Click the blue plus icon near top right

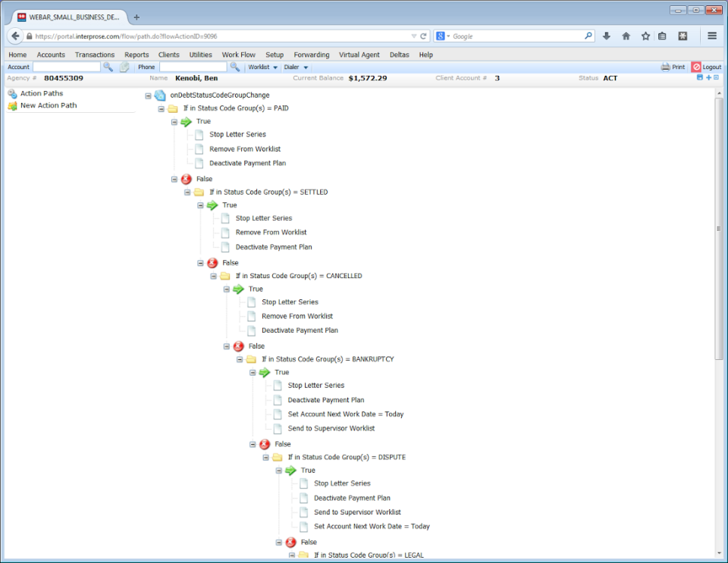[x=708, y=77]
